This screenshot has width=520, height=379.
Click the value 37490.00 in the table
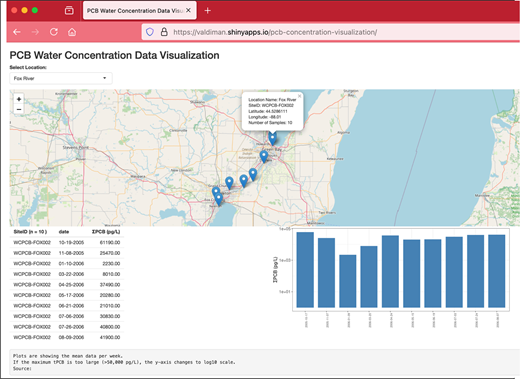[x=110, y=285]
